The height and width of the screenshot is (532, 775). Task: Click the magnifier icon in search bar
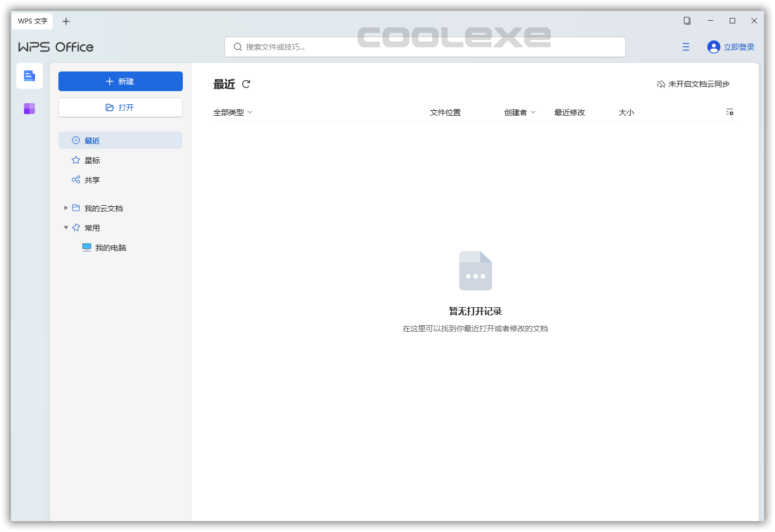237,47
